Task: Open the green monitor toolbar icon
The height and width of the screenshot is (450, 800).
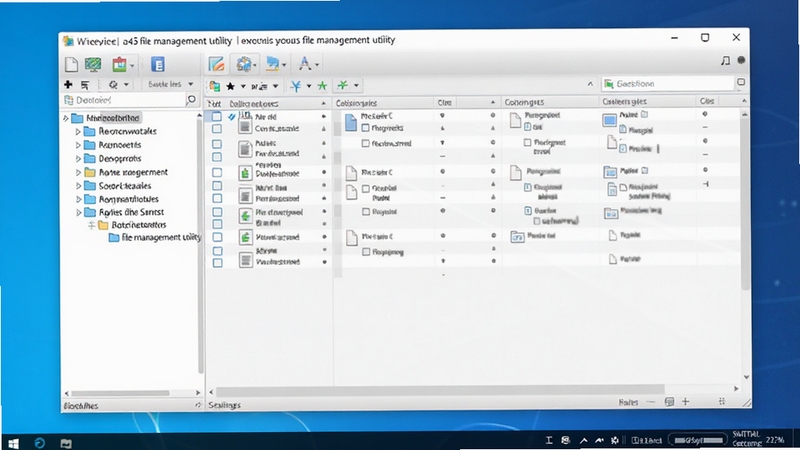Action: pyautogui.click(x=93, y=64)
